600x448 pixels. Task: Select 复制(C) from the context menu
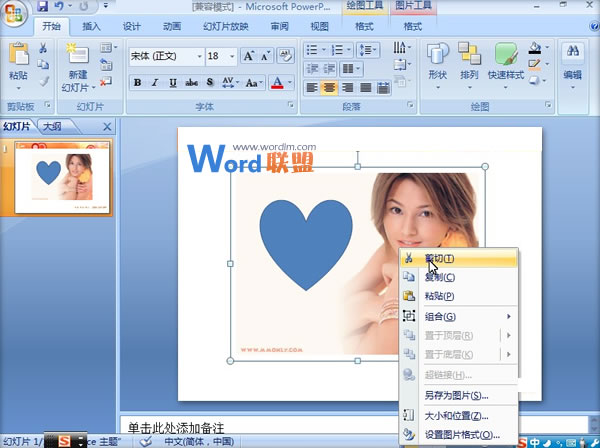point(440,277)
